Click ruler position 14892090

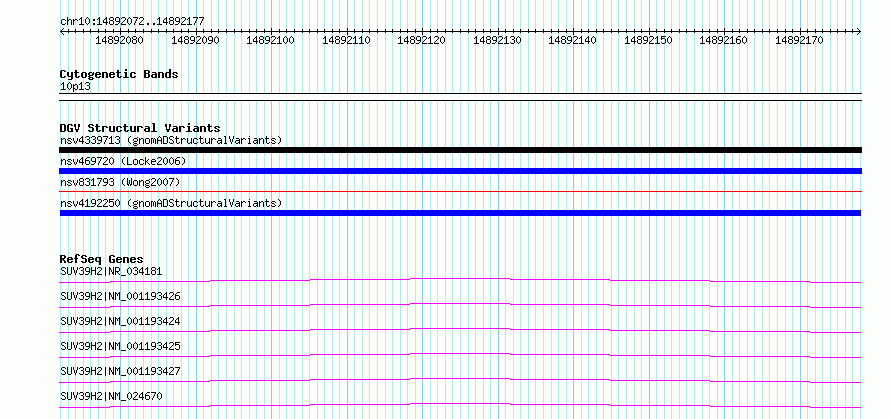195,40
